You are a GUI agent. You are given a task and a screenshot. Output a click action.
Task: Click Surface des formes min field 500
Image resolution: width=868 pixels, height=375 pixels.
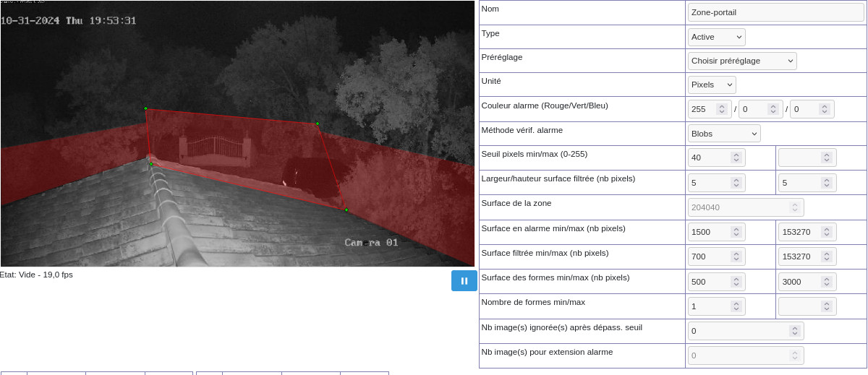tap(717, 281)
